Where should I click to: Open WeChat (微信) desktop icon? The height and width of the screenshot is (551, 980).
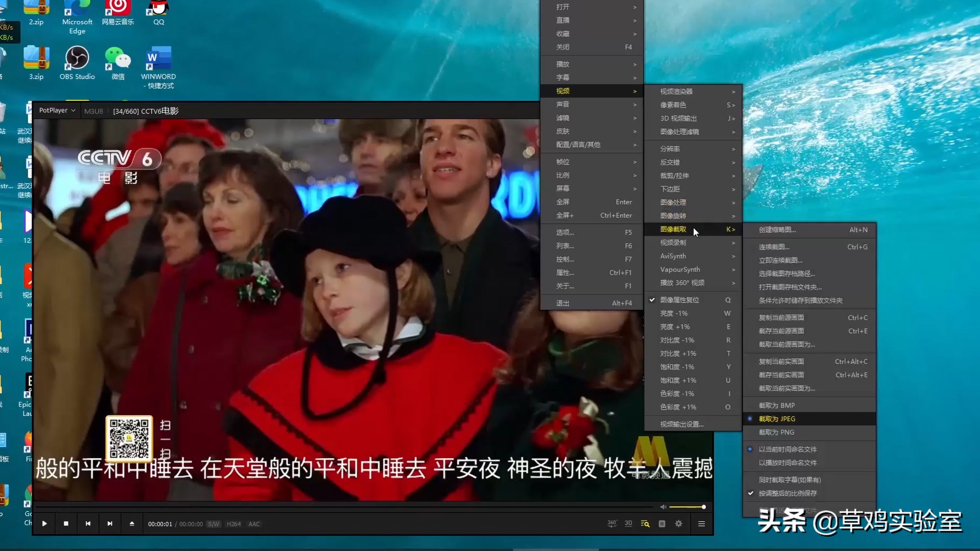coord(118,63)
